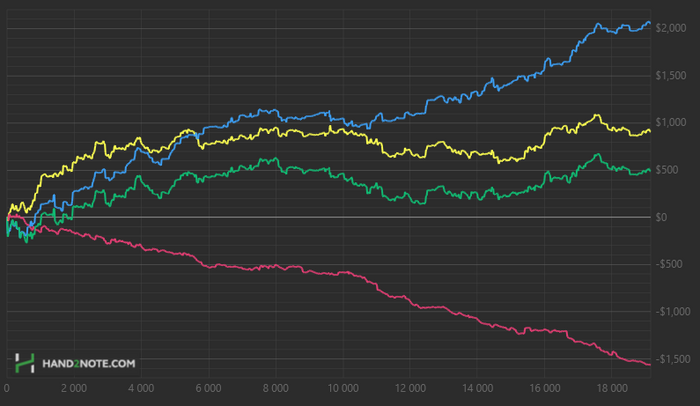Click the -$1,000 y-axis label
This screenshot has height=406, width=700.
click(x=673, y=311)
